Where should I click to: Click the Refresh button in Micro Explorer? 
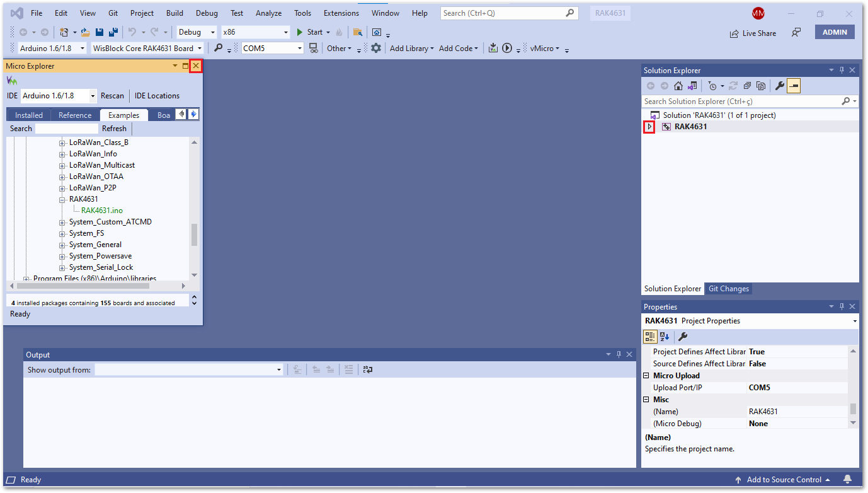pos(115,129)
